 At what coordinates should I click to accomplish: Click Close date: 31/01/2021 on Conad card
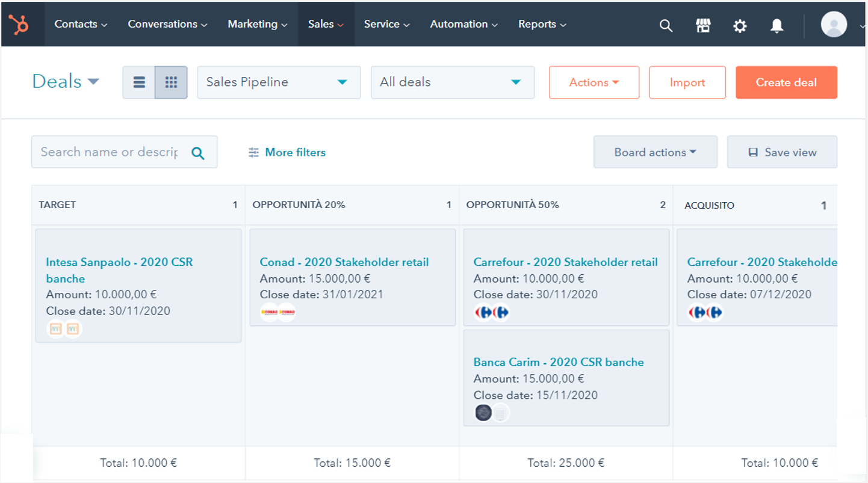pos(321,295)
